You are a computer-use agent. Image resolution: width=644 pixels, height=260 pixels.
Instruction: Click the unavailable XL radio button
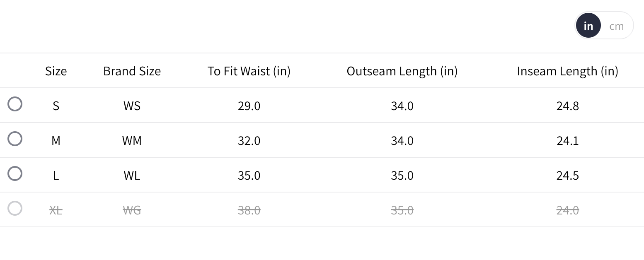tap(15, 208)
